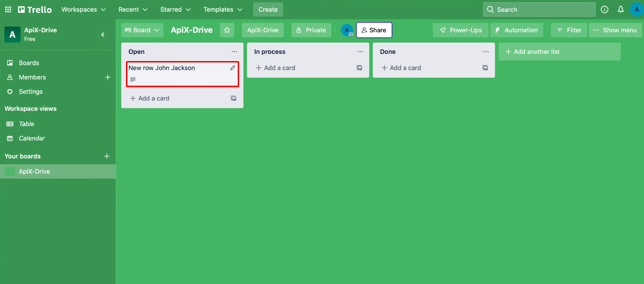The width and height of the screenshot is (644, 284).
Task: Open the Board view switcher dropdown
Action: [142, 30]
